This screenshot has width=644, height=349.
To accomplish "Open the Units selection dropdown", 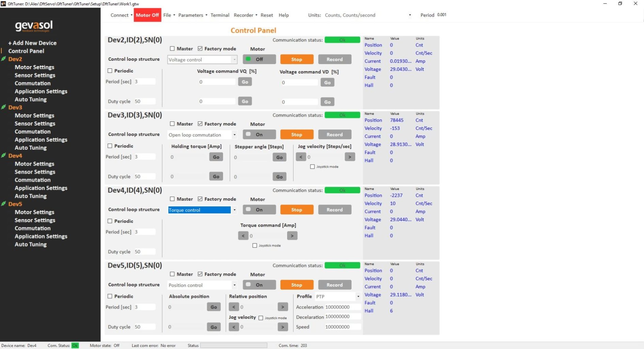I will point(410,15).
